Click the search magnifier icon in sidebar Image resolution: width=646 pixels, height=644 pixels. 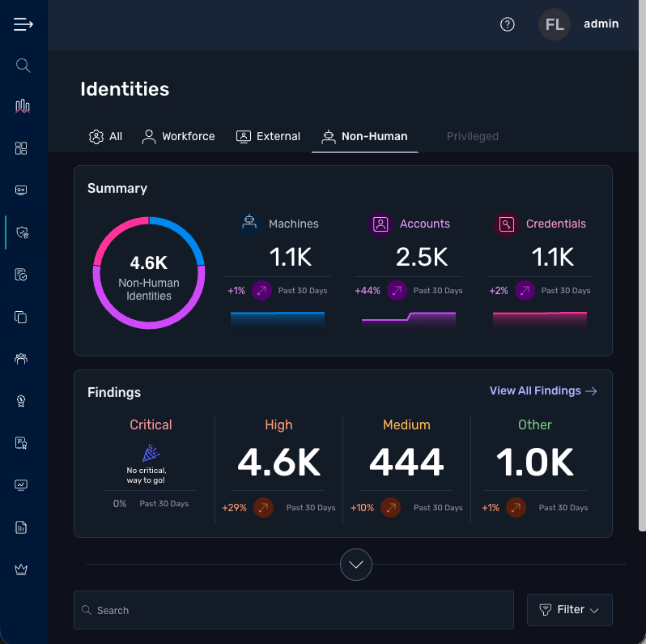click(x=23, y=66)
